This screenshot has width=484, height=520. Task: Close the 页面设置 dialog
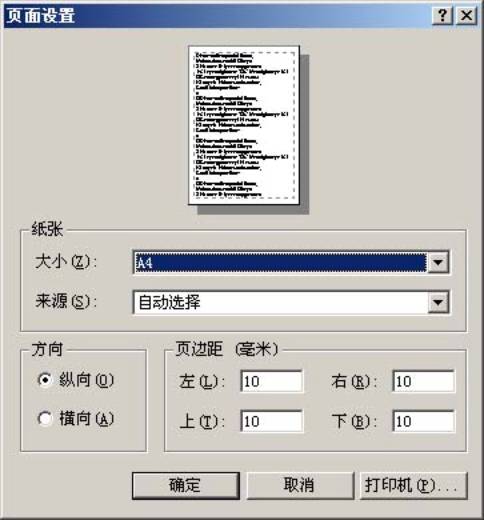(x=466, y=15)
